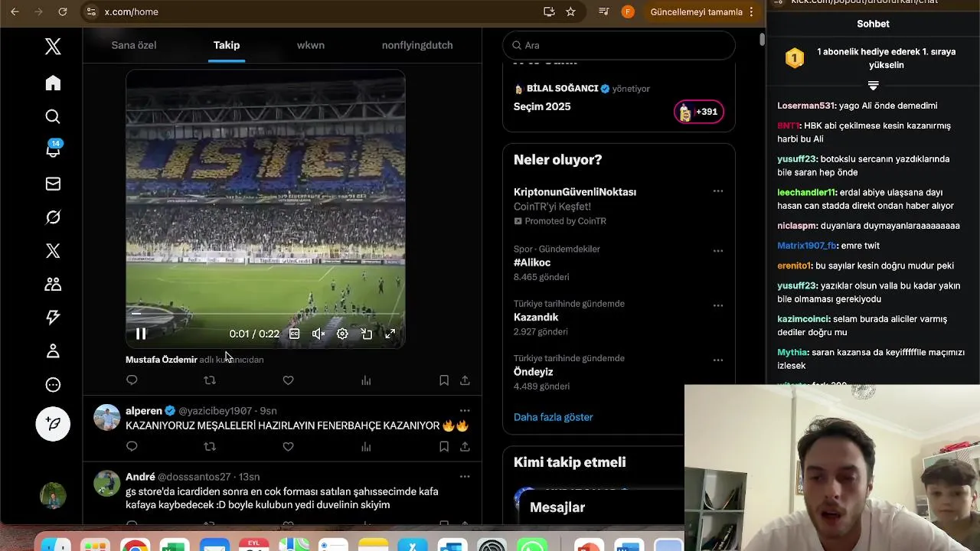This screenshot has width=980, height=551.
Task: Reload the x.com page
Action: [63, 11]
